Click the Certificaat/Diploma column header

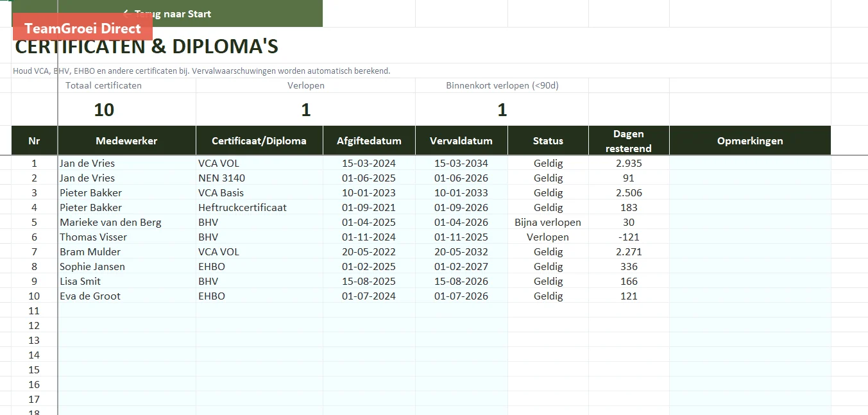pos(259,140)
